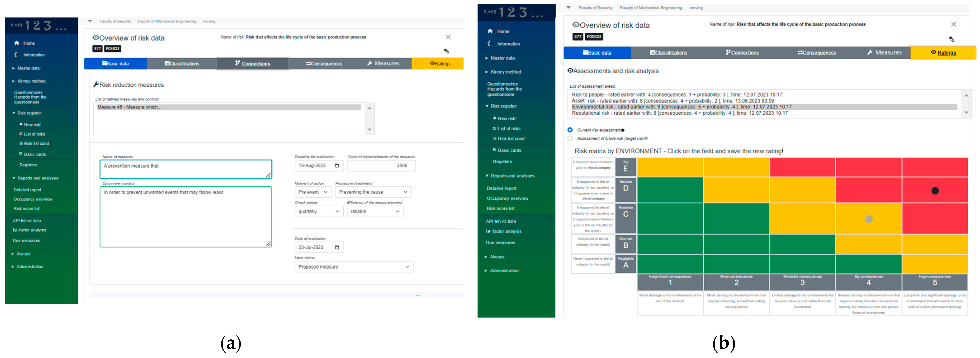Open Detailed report link in right sidebar
The height and width of the screenshot is (358, 980).
pyautogui.click(x=501, y=189)
